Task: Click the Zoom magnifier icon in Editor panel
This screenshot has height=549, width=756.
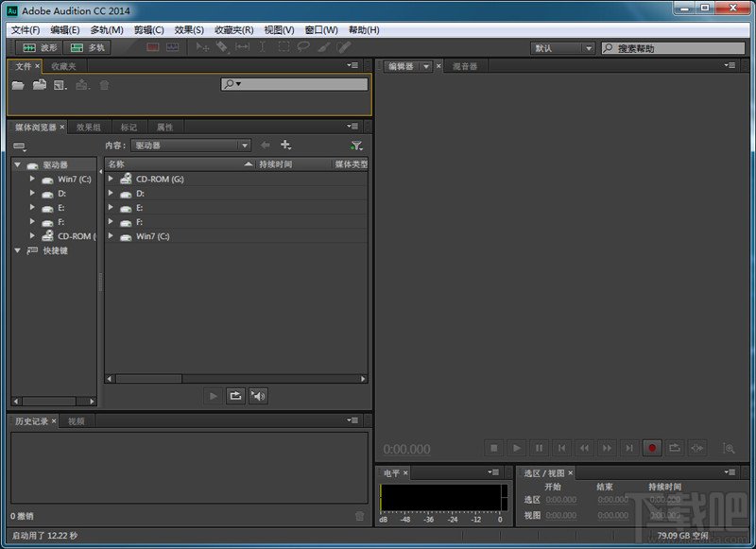Action: coord(729,448)
